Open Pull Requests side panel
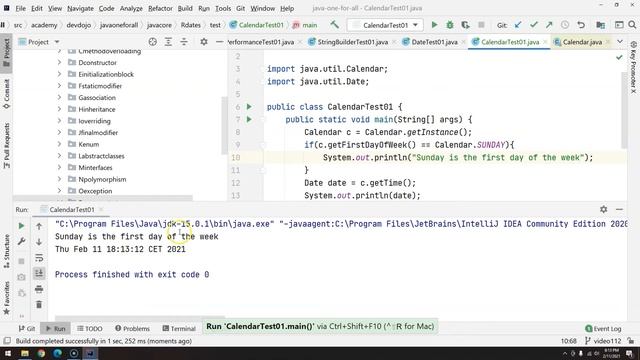 (x=7, y=146)
